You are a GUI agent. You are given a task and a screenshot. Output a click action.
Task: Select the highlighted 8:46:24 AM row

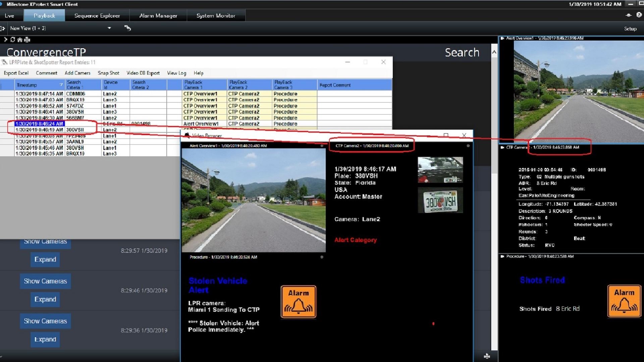point(196,124)
